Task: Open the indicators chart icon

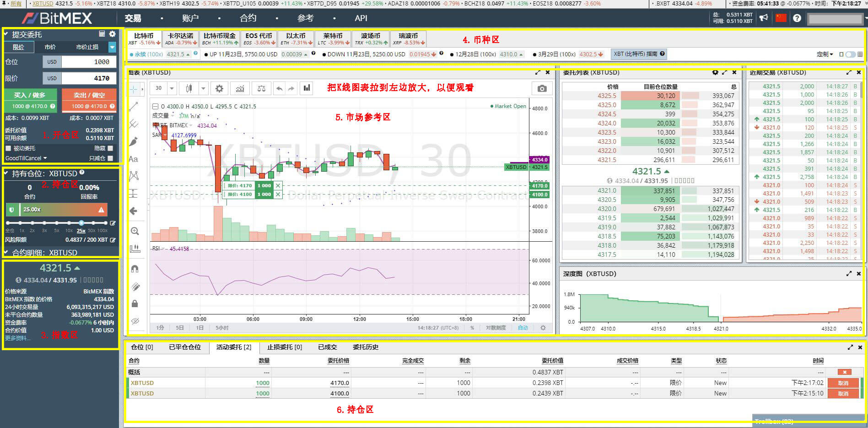Action: [240, 88]
